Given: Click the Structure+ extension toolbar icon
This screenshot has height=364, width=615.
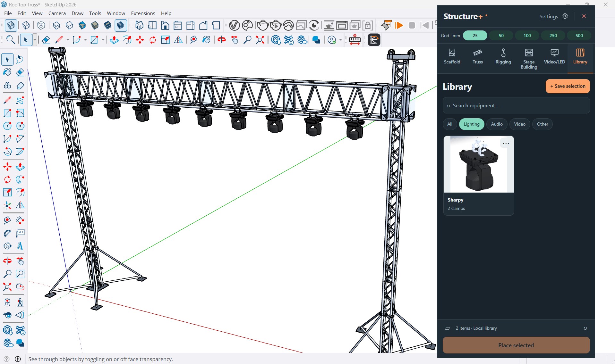Looking at the screenshot, I should point(374,40).
